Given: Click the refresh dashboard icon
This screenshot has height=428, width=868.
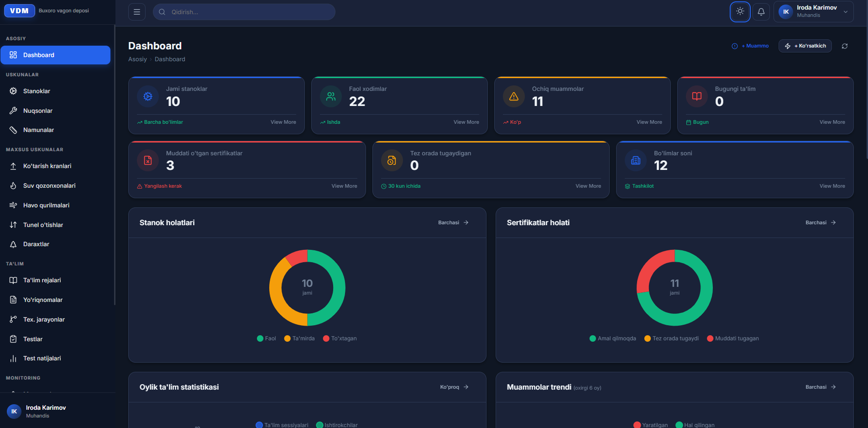Looking at the screenshot, I should 845,46.
